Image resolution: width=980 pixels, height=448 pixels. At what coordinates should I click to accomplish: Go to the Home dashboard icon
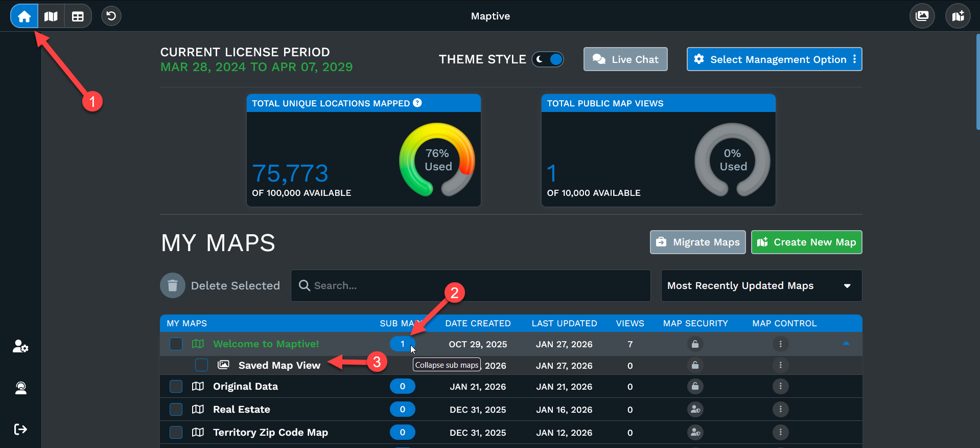click(x=24, y=16)
